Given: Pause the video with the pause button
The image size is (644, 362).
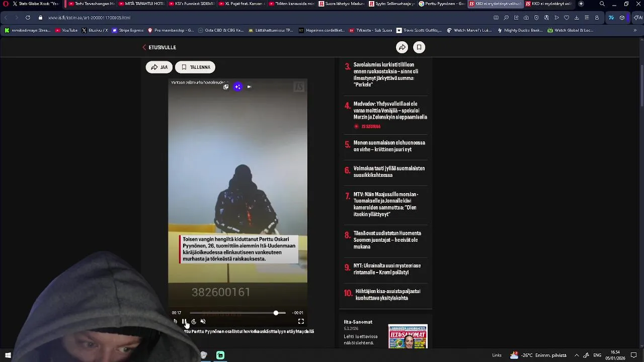Looking at the screenshot, I should 184,321.
